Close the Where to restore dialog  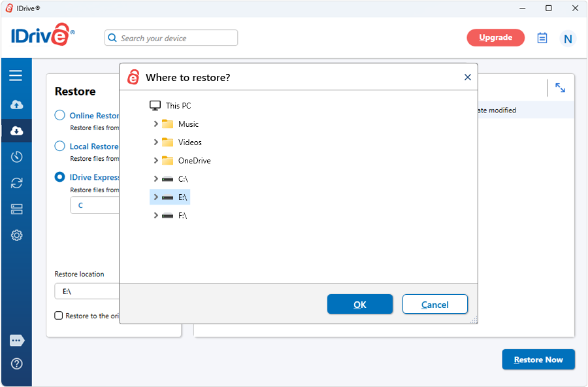[468, 77]
